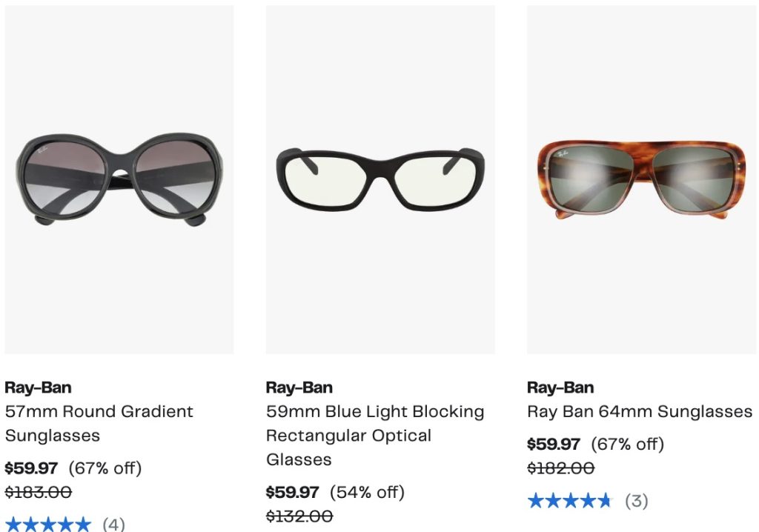
Task: Click the 57mm Round Gradient Sunglasses title
Action: coord(99,423)
